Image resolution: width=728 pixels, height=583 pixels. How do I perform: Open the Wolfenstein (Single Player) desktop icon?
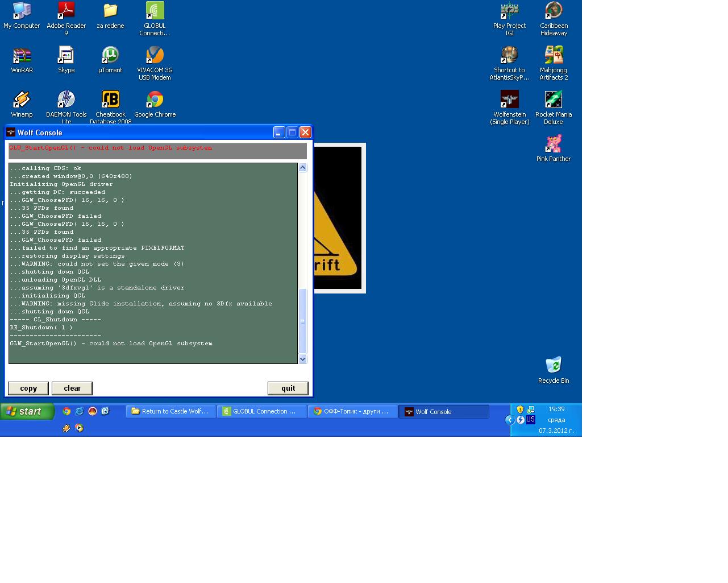509,100
